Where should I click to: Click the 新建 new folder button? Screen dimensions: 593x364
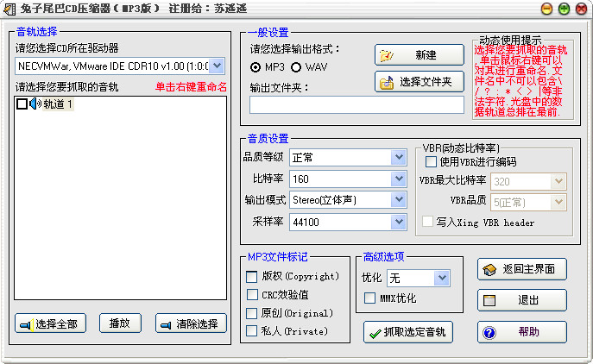coord(420,55)
